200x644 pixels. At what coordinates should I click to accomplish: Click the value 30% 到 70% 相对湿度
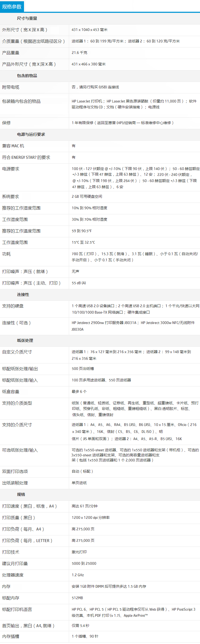point(90,219)
